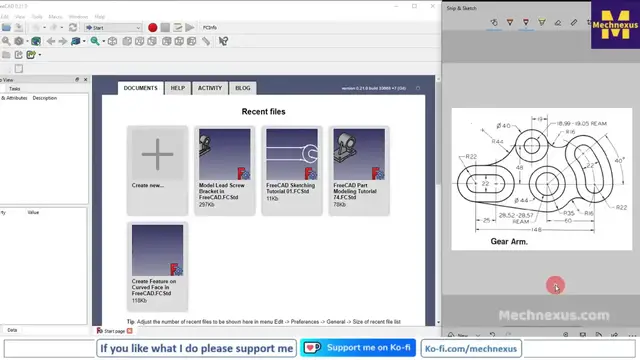Set rear view cube icon
Screen dimensions: 640x360
(x=167, y=41)
